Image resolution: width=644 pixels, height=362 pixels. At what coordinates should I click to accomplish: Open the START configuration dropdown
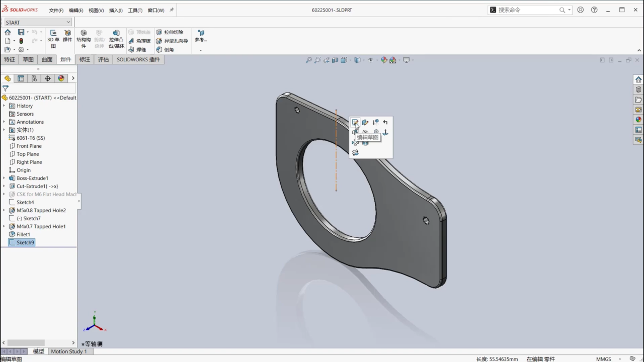tap(38, 22)
